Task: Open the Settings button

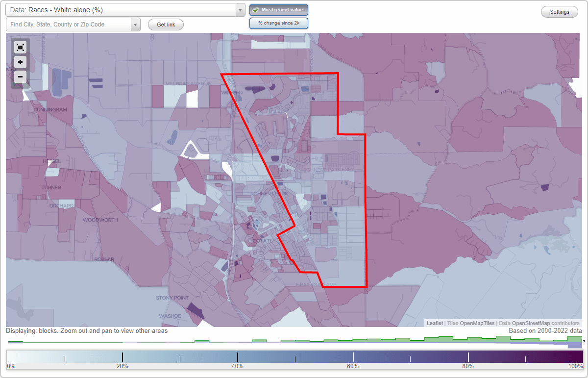Action: (560, 12)
